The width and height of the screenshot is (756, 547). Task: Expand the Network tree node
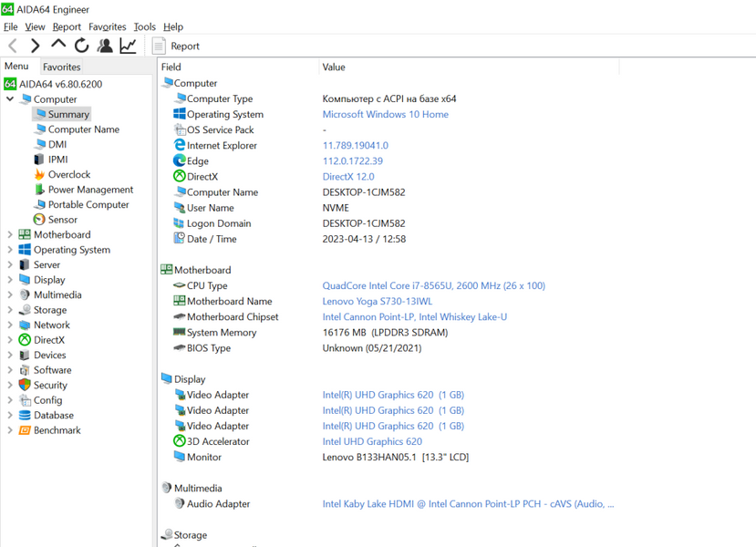[x=10, y=325]
